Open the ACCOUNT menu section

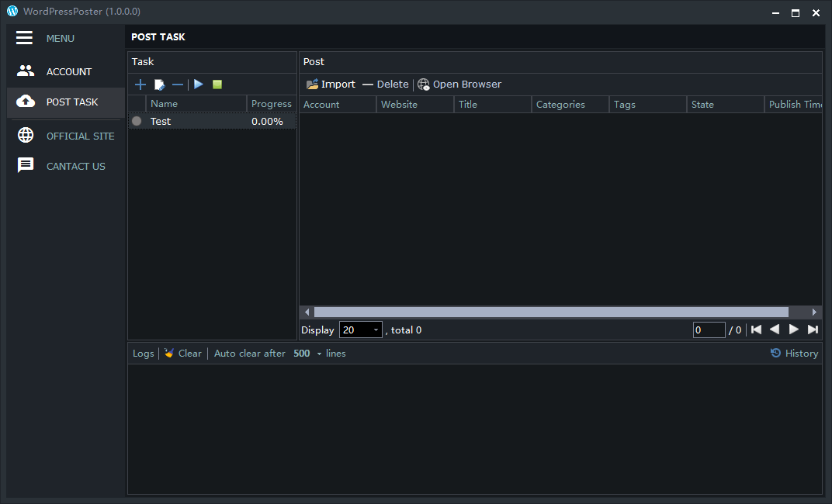[x=68, y=71]
